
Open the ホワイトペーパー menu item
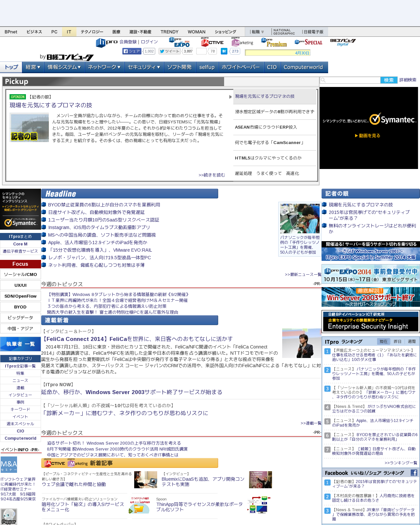(241, 67)
